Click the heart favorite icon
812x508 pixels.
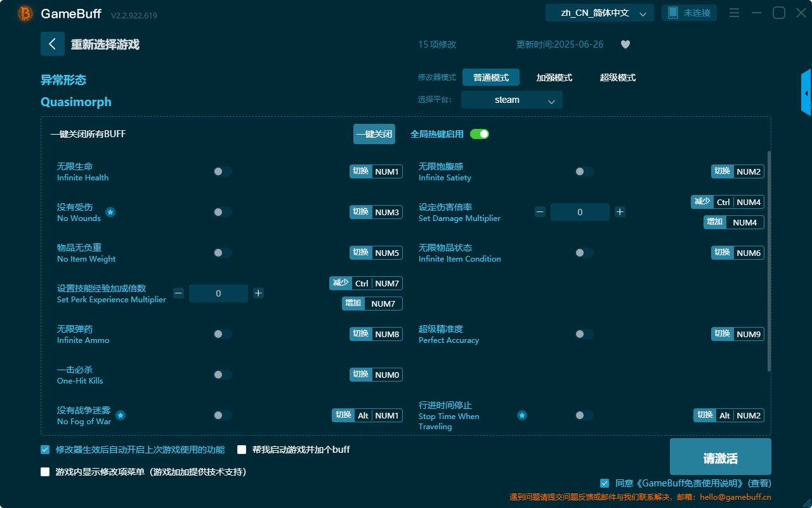click(625, 44)
